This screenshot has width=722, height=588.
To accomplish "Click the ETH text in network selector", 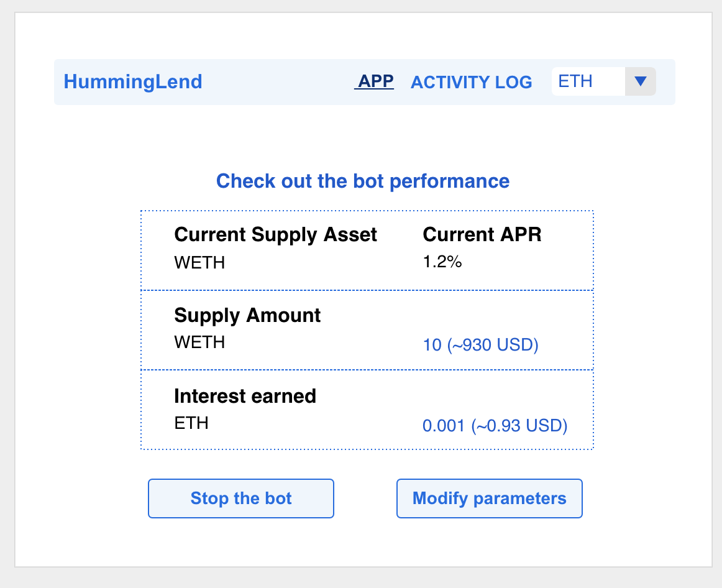I will pos(575,81).
